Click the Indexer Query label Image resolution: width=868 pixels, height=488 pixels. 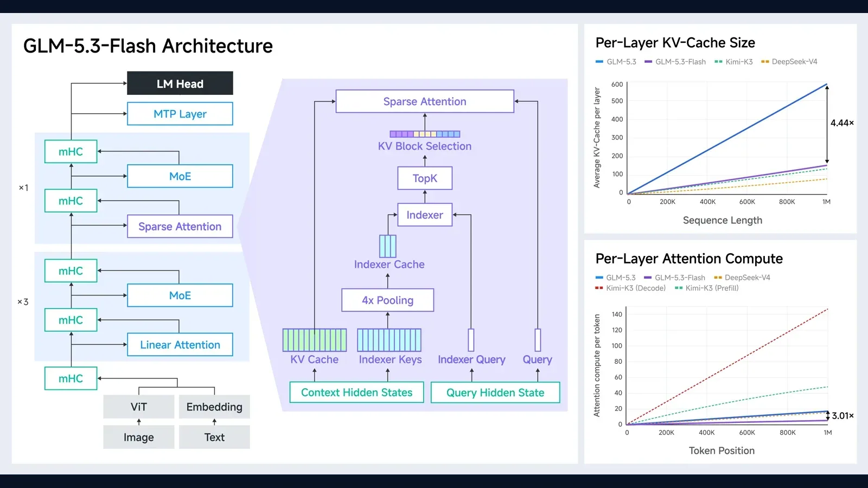[x=471, y=359]
